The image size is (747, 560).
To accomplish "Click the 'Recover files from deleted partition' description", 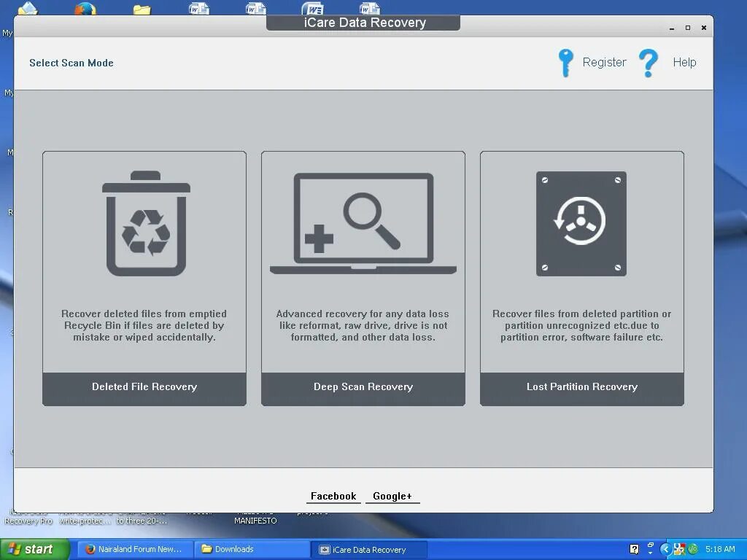I will (x=581, y=326).
